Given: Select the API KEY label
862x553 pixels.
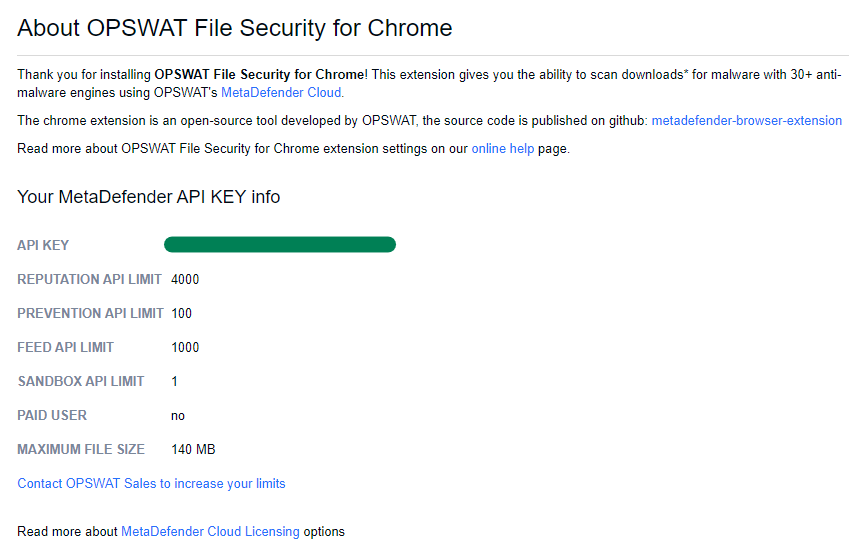Looking at the screenshot, I should (43, 245).
